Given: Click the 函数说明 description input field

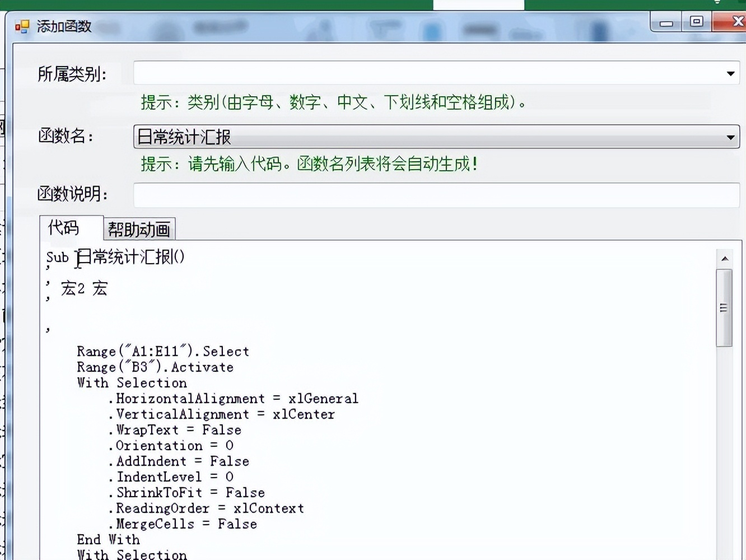Looking at the screenshot, I should point(392,195).
